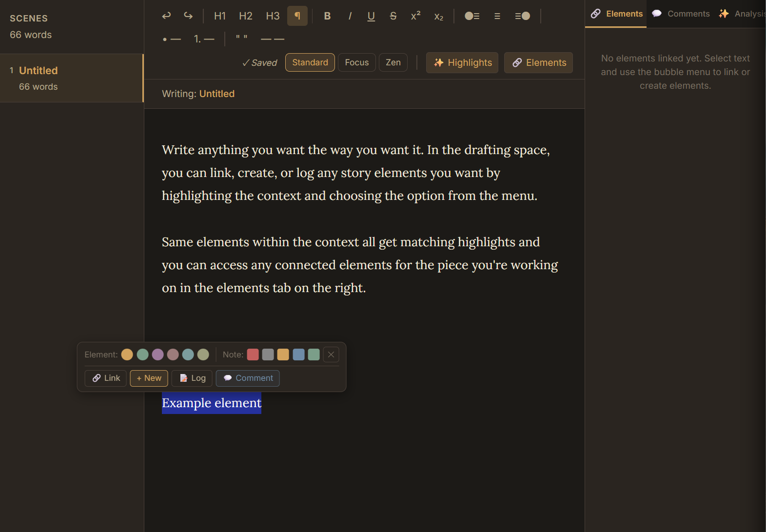This screenshot has width=766, height=532.
Task: Insert a bullet list
Action: click(172, 39)
